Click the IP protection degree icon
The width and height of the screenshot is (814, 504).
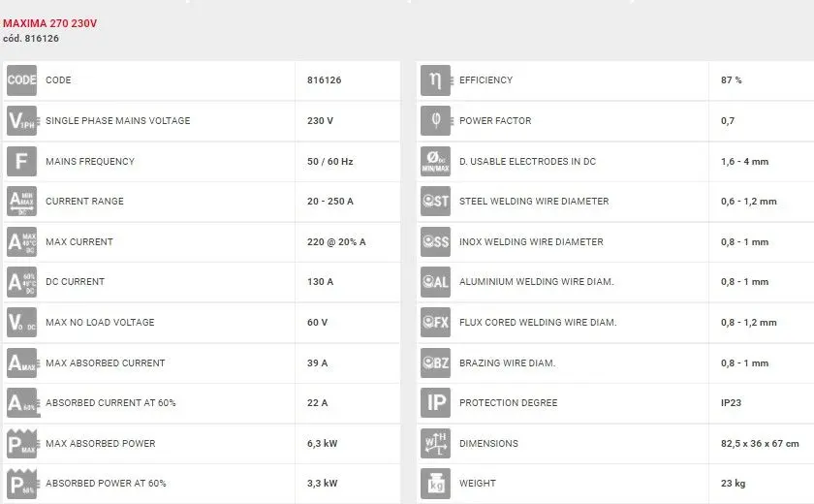tap(435, 403)
